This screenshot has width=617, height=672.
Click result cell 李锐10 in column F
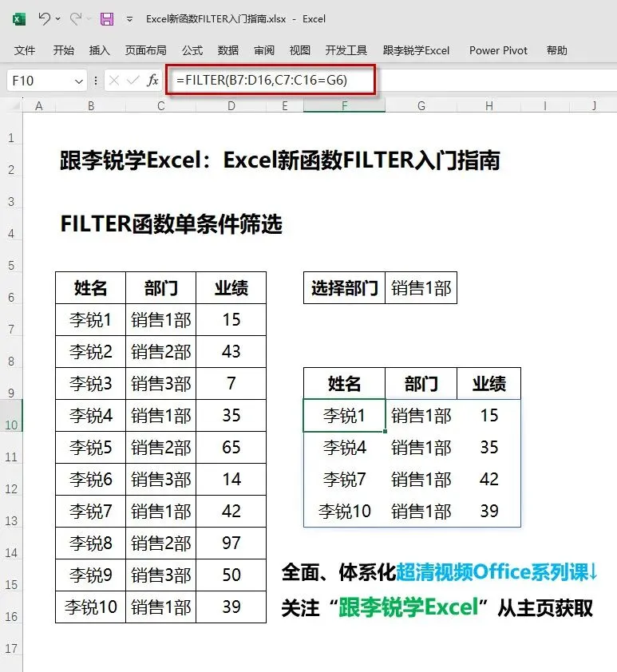345,511
